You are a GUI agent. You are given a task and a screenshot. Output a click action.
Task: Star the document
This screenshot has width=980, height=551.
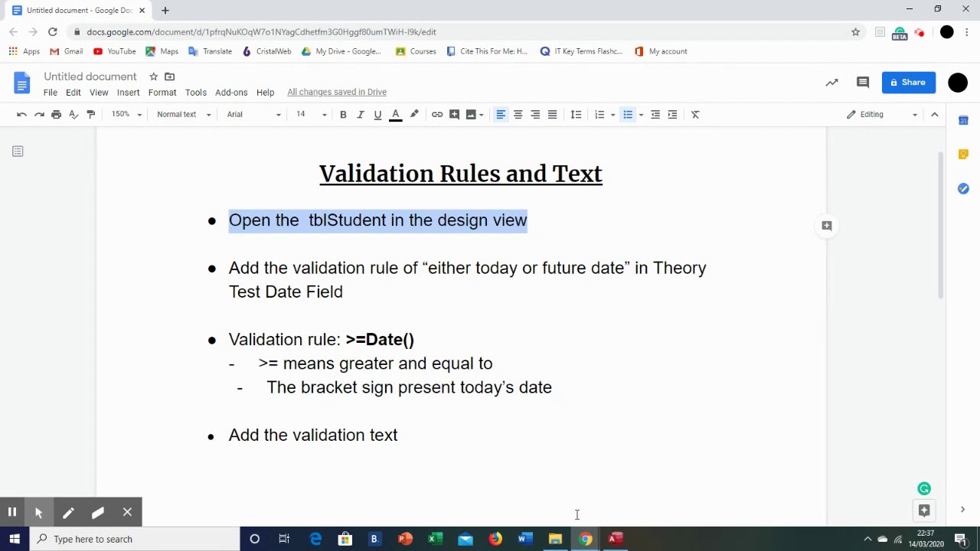click(153, 77)
